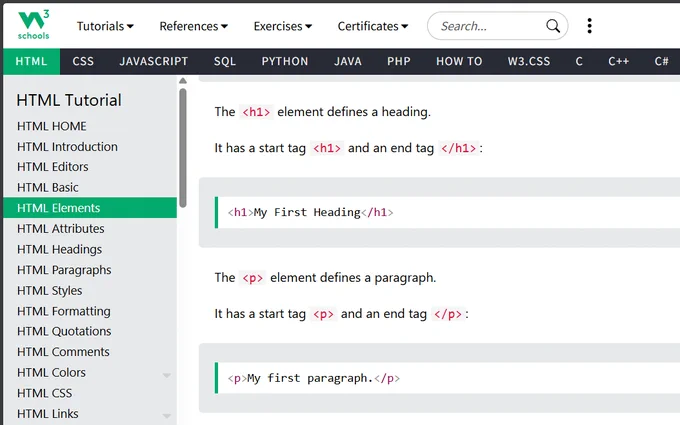Click the W3Schools logo
This screenshot has width=680, height=425.
click(x=33, y=25)
